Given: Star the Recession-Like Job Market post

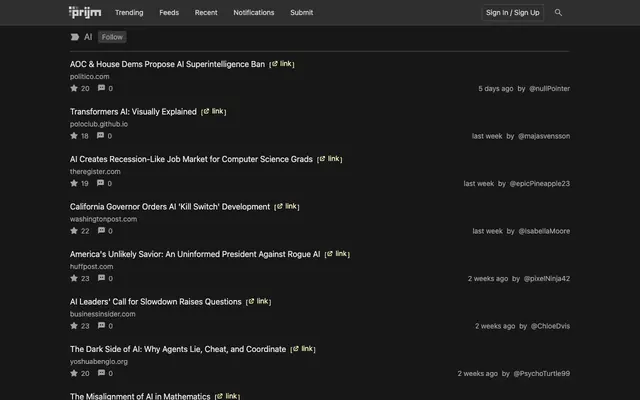Looking at the screenshot, I should click(x=74, y=183).
